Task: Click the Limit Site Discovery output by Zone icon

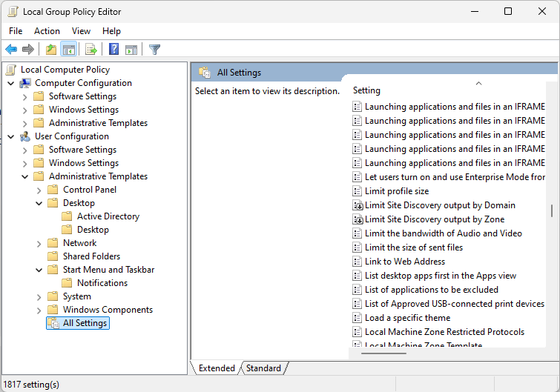Action: click(x=358, y=219)
